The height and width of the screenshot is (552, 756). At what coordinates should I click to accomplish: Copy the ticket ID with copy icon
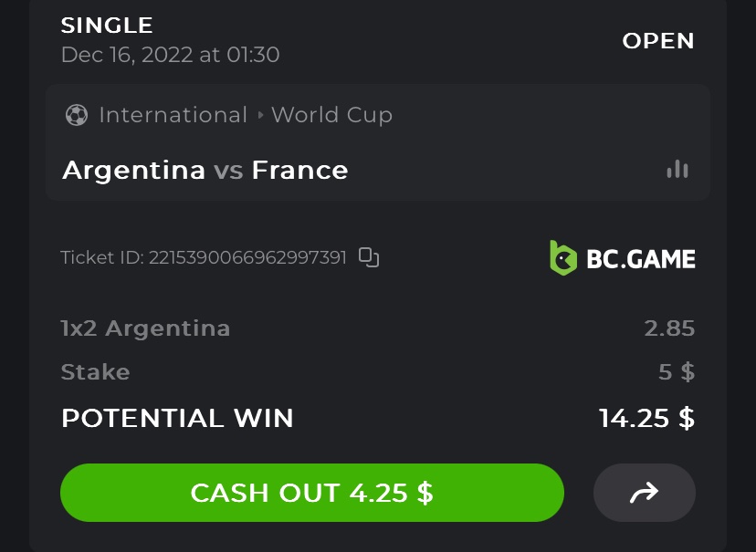tap(369, 257)
